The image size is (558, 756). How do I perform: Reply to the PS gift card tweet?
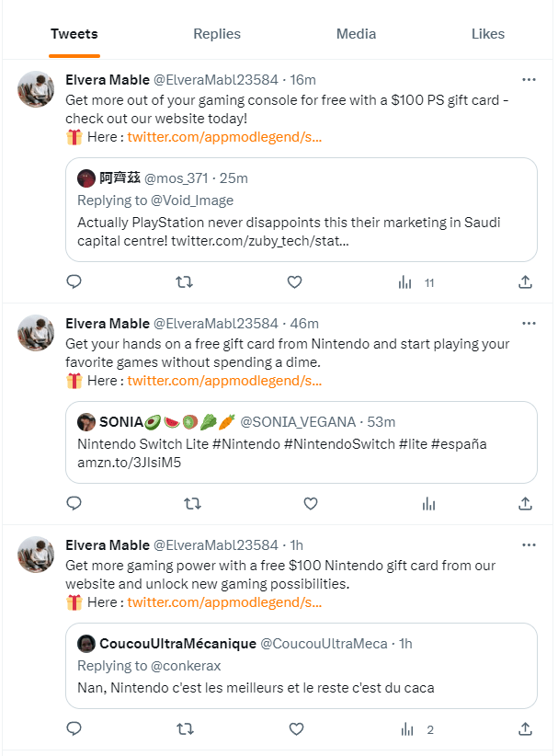point(74,282)
